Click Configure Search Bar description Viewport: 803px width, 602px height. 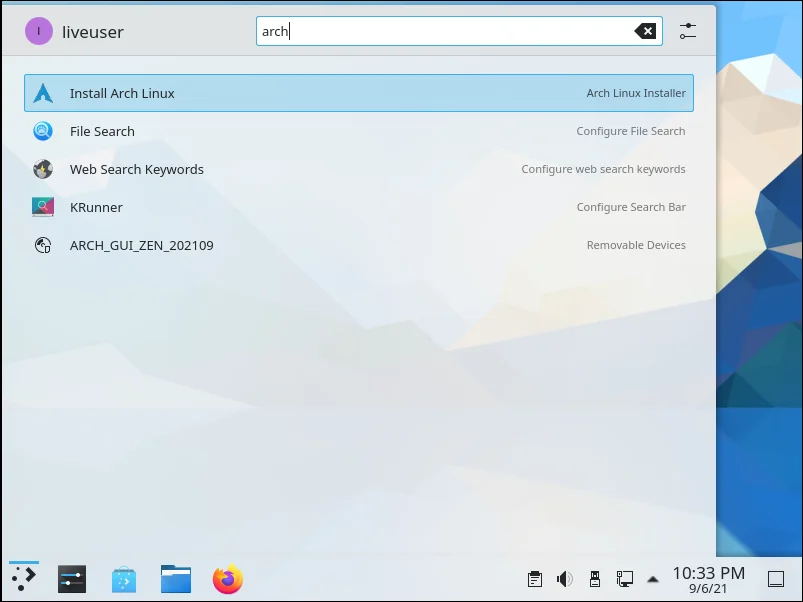[x=631, y=207]
